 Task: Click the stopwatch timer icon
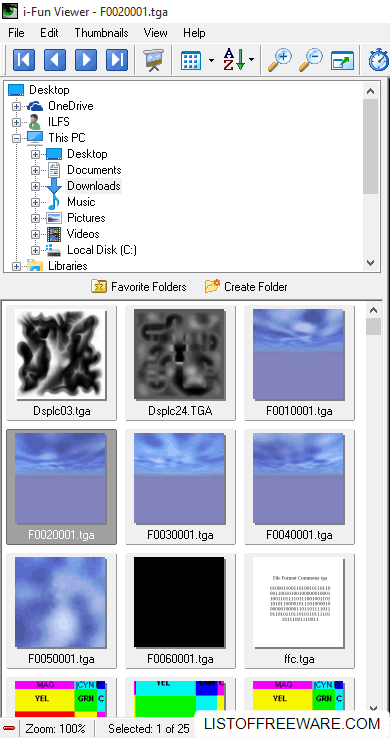pyautogui.click(x=379, y=60)
